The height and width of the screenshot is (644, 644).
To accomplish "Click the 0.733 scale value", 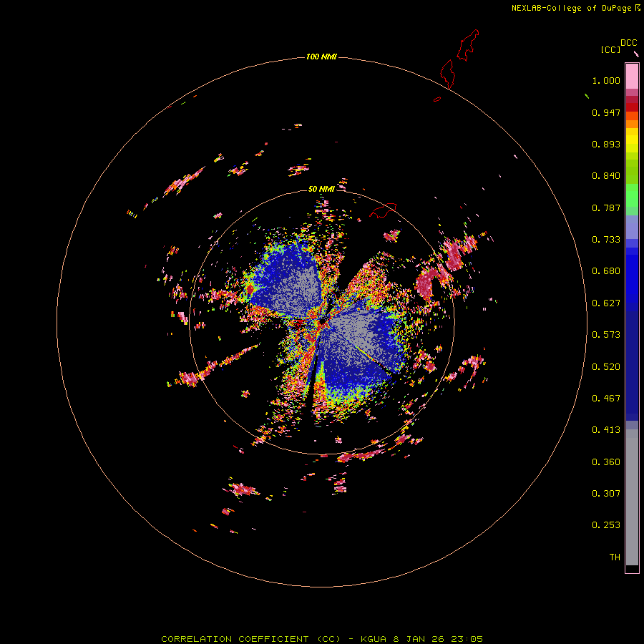I will click(x=606, y=240).
